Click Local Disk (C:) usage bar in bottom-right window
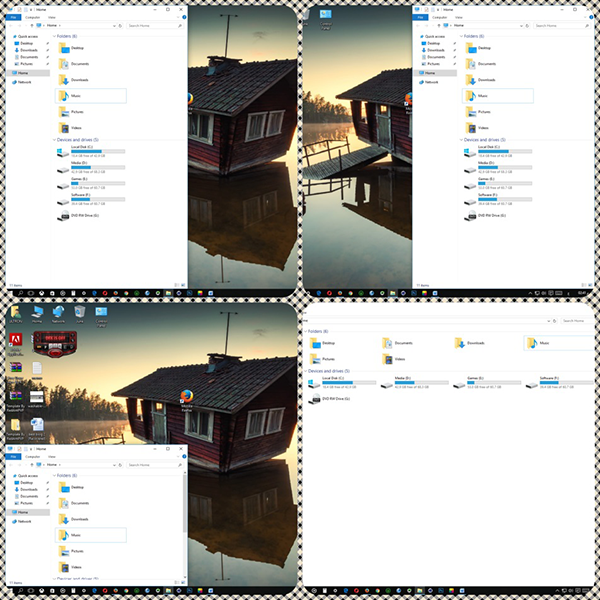 pos(349,382)
